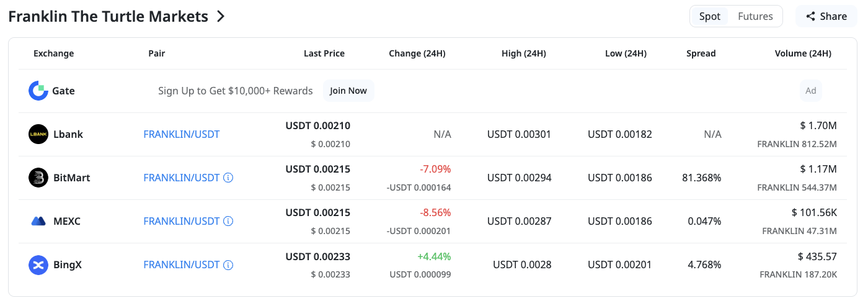
Task: Click info icon beside BitMart FRANKLIN/USDT pair
Action: [228, 178]
